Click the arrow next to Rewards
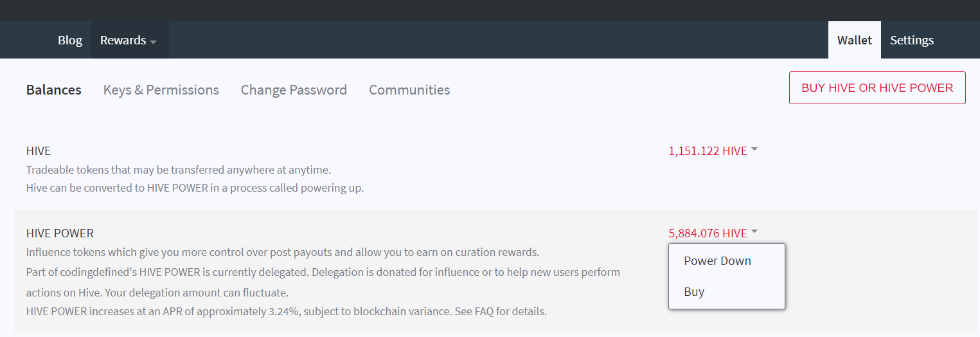 153,42
